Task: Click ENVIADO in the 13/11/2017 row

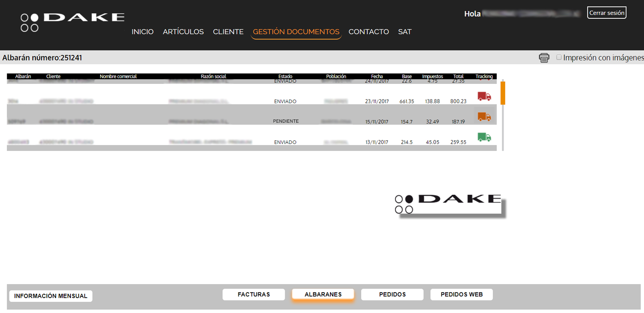Action: click(x=285, y=142)
